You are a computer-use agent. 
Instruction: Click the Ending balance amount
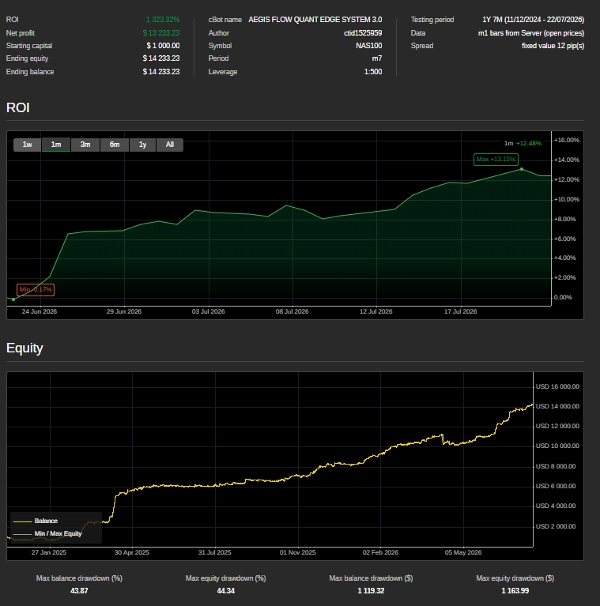(161, 71)
